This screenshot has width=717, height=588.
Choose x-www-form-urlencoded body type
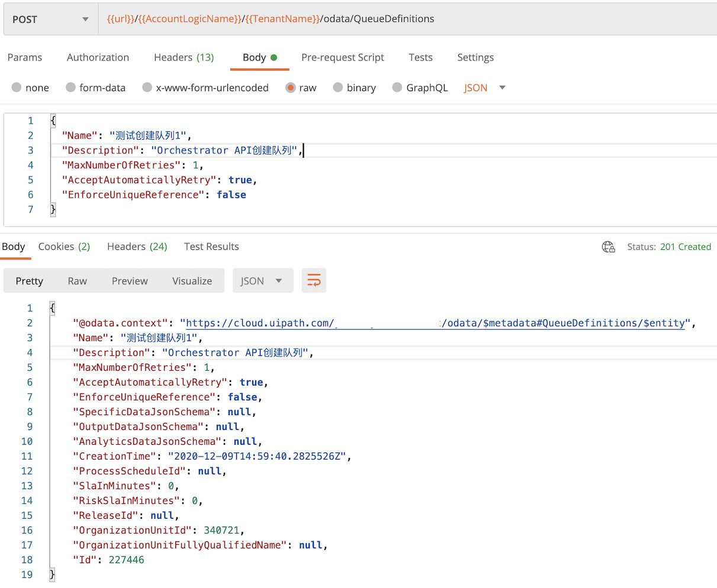(147, 88)
